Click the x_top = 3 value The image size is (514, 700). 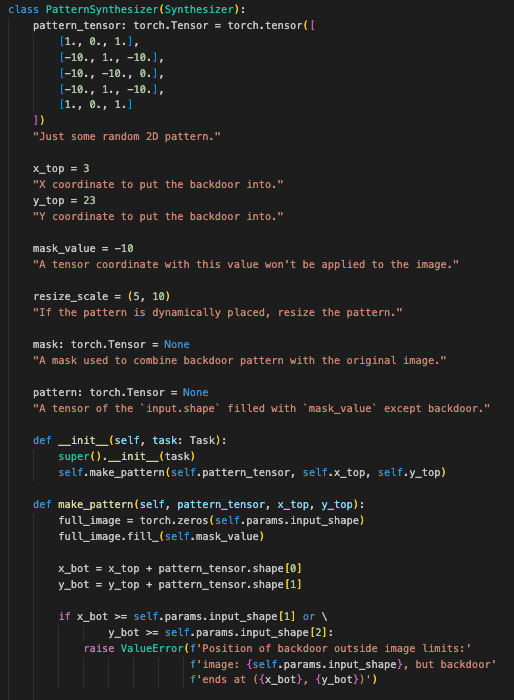coord(86,168)
